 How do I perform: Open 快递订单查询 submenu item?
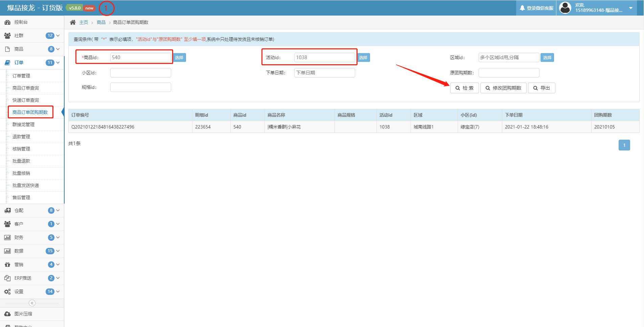(x=26, y=100)
